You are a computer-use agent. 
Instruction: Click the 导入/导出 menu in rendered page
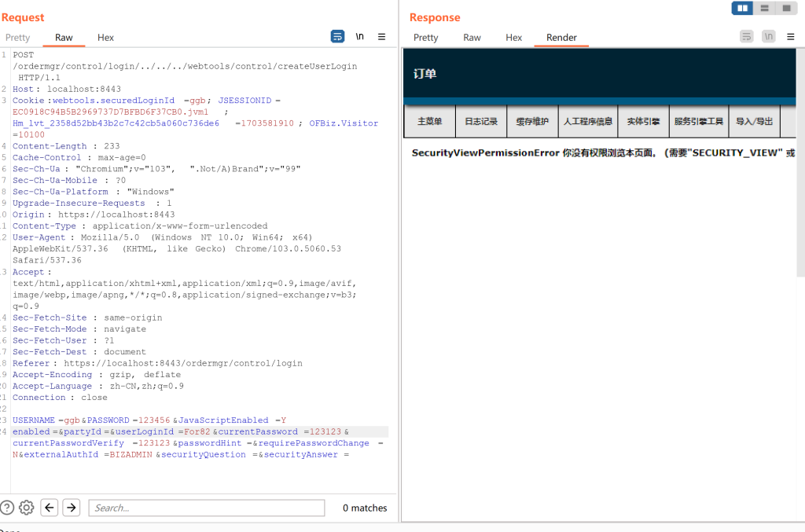tap(754, 122)
